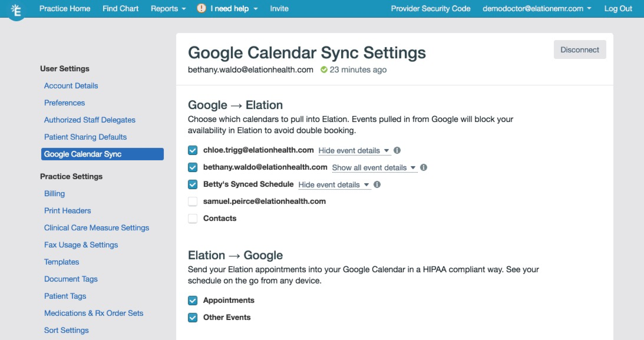Go to Fax Usage & Settings
The width and height of the screenshot is (644, 340).
[x=81, y=245]
